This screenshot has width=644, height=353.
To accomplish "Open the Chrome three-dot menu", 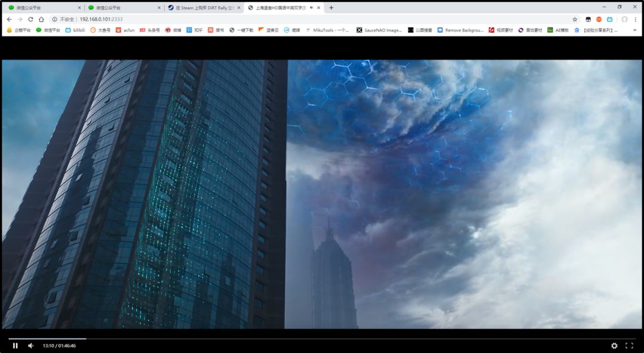I will [636, 19].
